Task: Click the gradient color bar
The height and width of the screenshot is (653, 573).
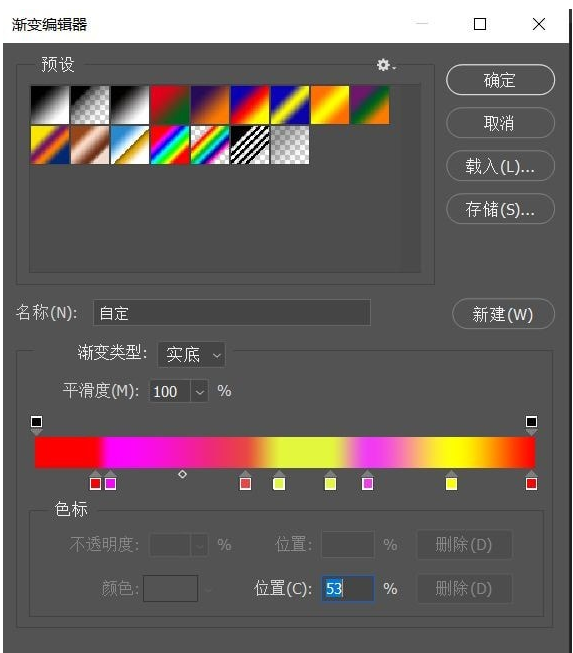Action: click(285, 452)
